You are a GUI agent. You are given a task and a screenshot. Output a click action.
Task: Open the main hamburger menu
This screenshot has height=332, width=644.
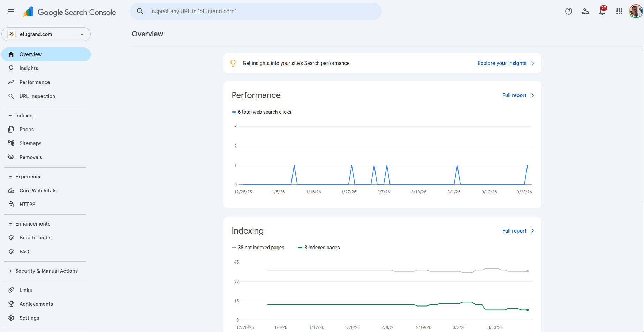(11, 11)
